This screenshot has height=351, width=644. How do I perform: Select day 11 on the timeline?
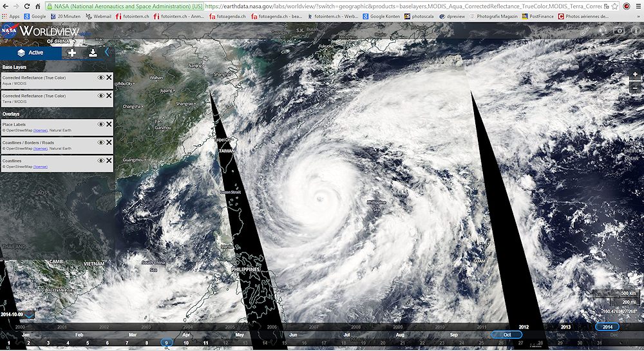[x=205, y=343]
